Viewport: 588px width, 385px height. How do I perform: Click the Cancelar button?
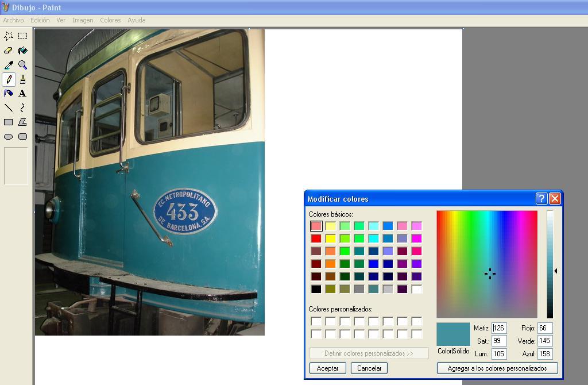coord(369,368)
